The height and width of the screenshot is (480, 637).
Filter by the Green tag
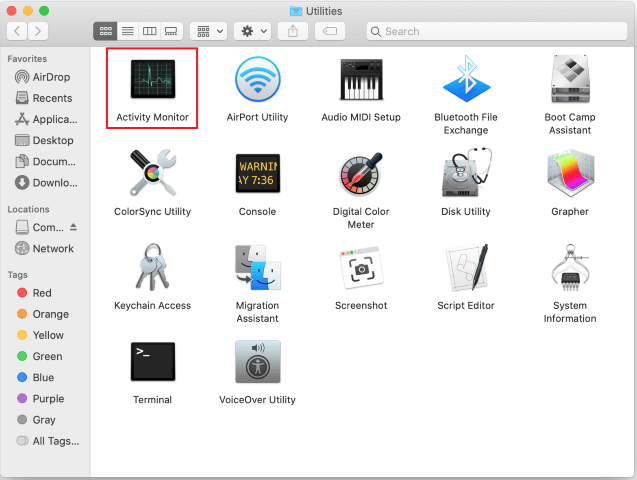[x=40, y=356]
